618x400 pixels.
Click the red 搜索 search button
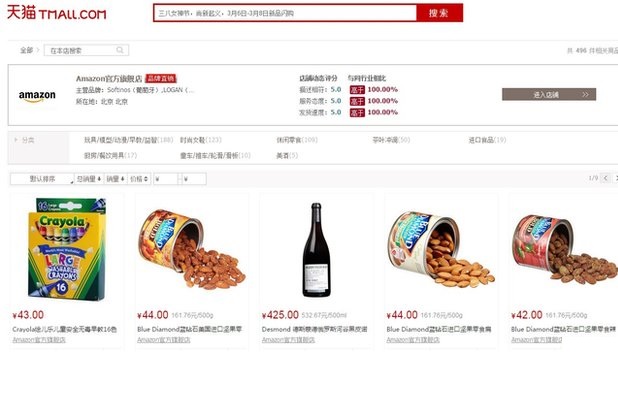pos(439,13)
